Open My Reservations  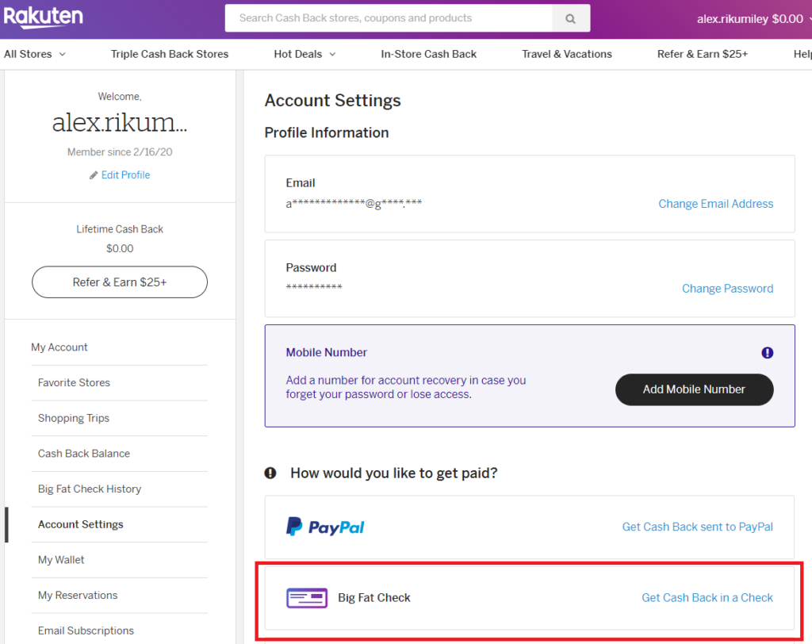point(78,596)
